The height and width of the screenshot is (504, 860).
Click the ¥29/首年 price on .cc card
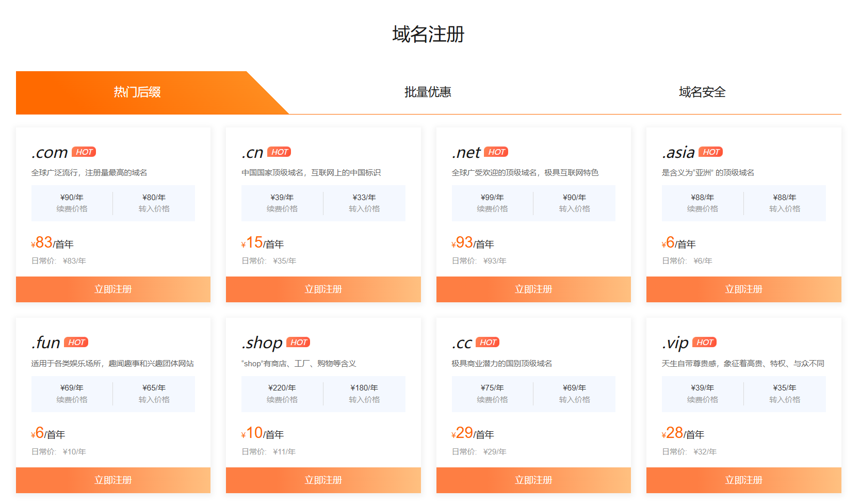(473, 433)
